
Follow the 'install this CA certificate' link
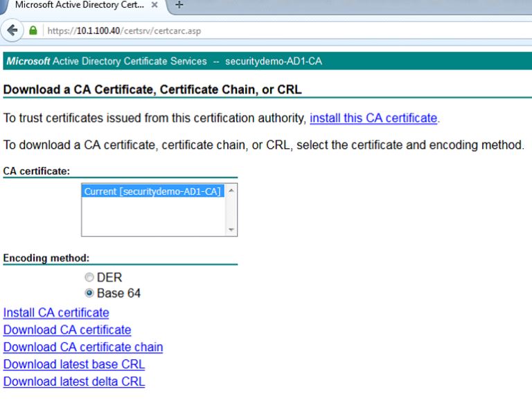tap(373, 118)
